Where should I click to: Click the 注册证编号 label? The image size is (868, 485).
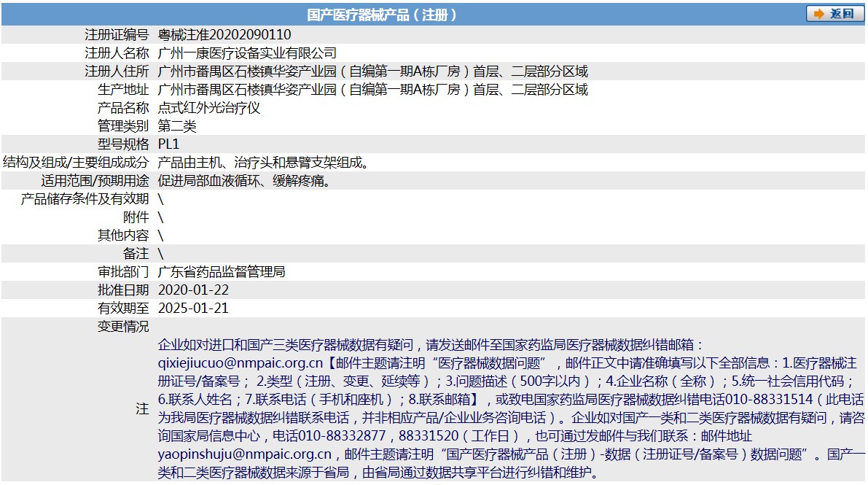click(x=117, y=34)
